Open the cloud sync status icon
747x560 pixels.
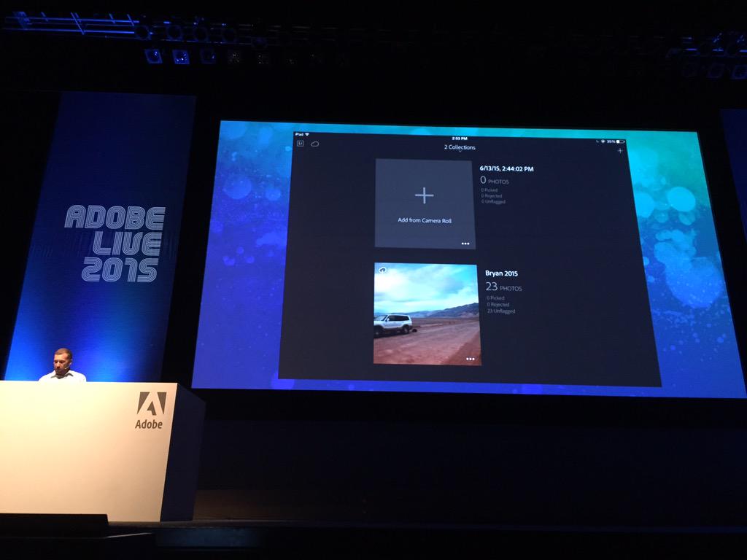pos(315,144)
